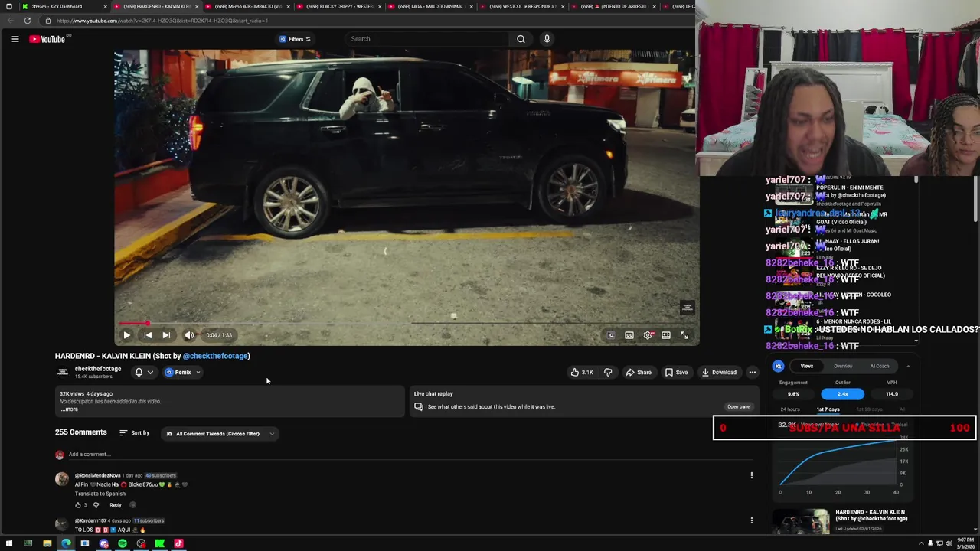Play the Kalvin Klein video
Image resolution: width=980 pixels, height=551 pixels.
(126, 335)
